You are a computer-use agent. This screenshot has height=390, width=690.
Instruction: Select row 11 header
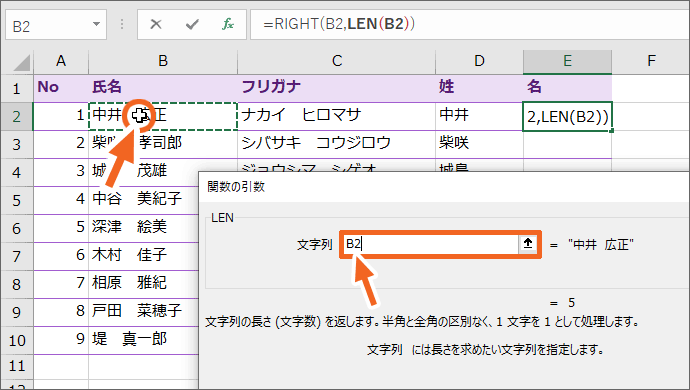pyautogui.click(x=17, y=366)
